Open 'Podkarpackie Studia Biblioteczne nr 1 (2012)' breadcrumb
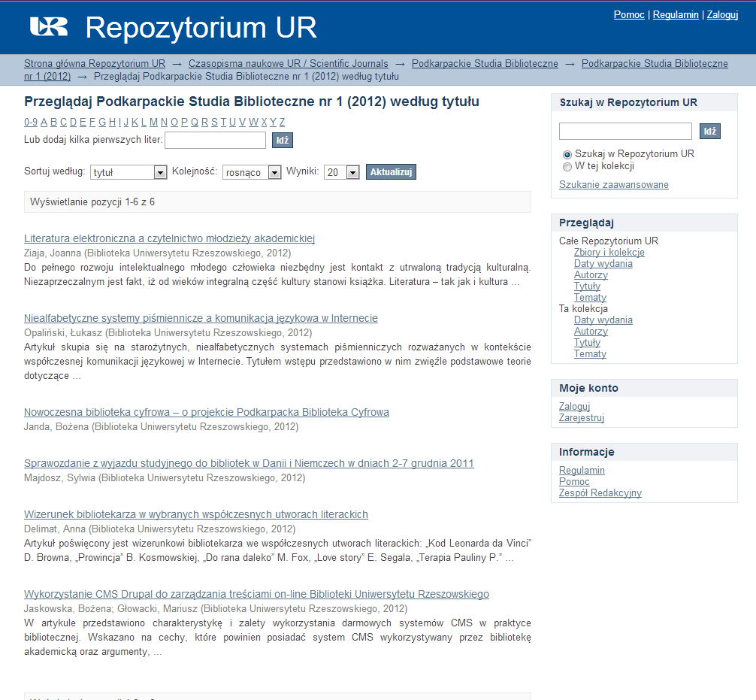 655,64
